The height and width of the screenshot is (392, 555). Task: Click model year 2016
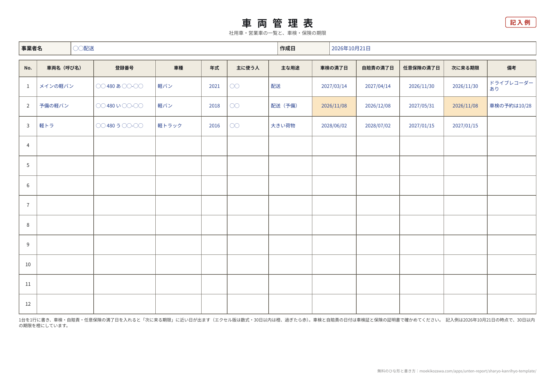(214, 126)
